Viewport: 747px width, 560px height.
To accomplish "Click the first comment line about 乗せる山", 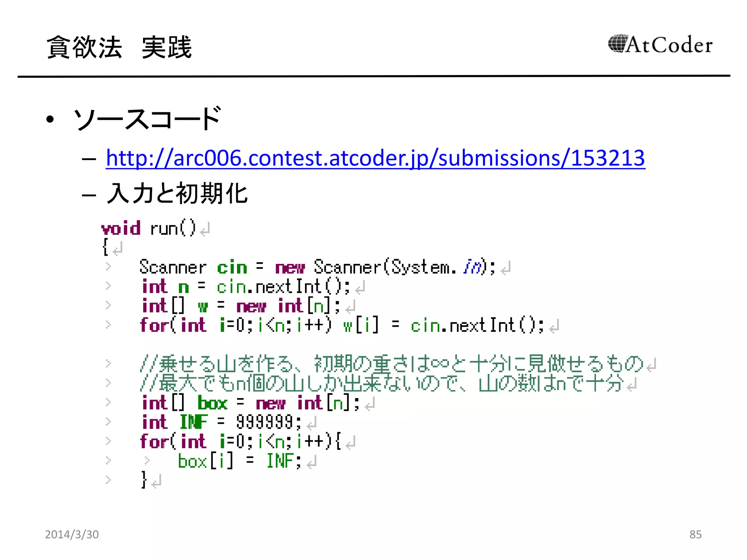I will coord(392,364).
